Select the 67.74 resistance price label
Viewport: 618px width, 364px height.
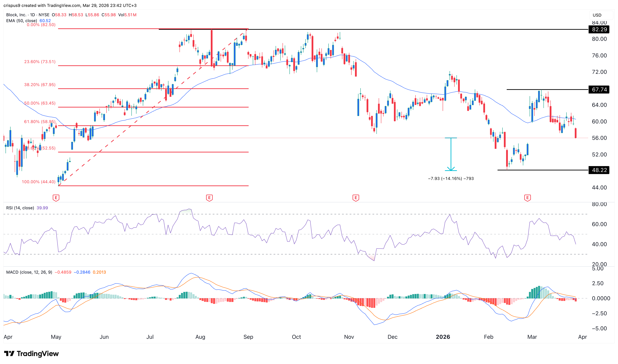click(599, 90)
